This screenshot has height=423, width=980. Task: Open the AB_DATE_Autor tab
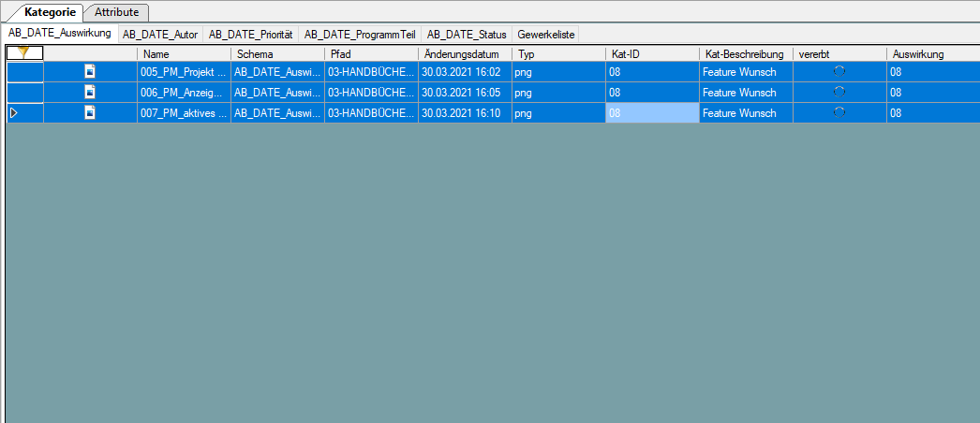coord(160,35)
